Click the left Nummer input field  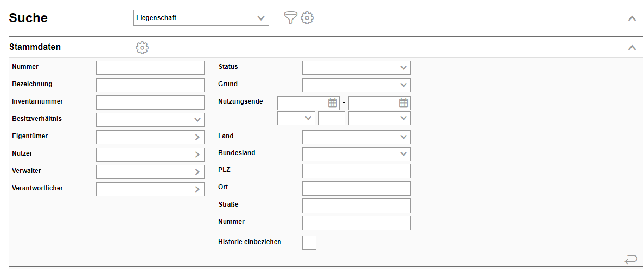pos(150,68)
